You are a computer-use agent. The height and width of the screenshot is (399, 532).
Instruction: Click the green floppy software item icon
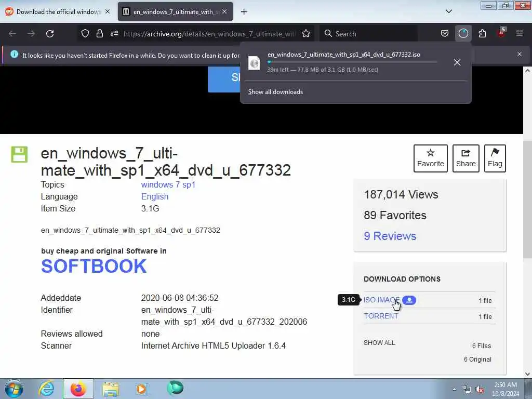(19, 154)
